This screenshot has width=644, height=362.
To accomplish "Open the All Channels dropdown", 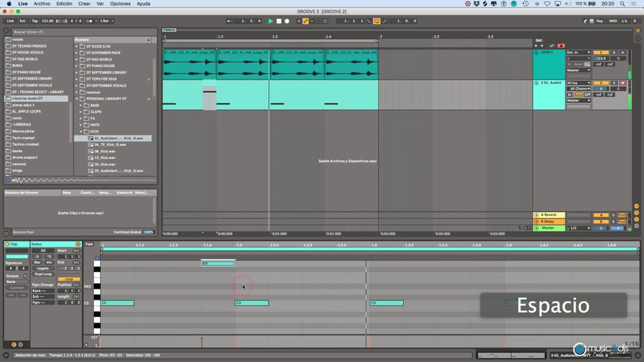I will point(578,88).
